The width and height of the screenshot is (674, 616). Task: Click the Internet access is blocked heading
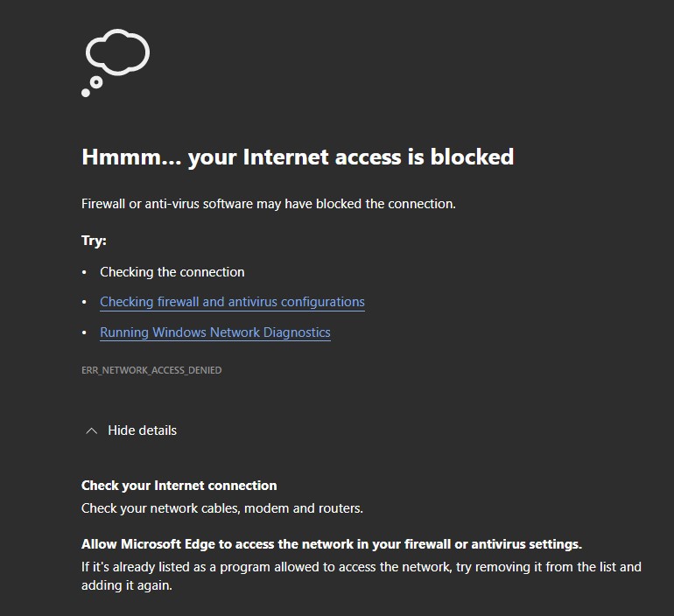[x=297, y=157]
